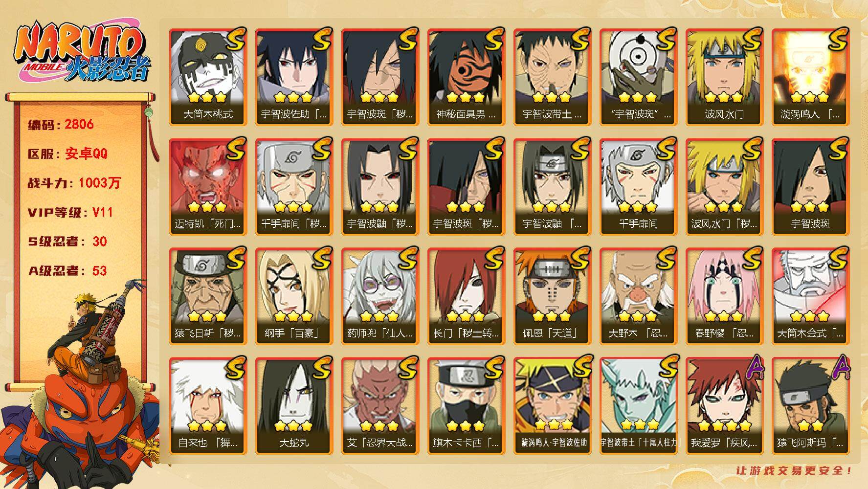Open the 自来也 white-haired sage card
The height and width of the screenshot is (489, 868).
click(x=208, y=405)
